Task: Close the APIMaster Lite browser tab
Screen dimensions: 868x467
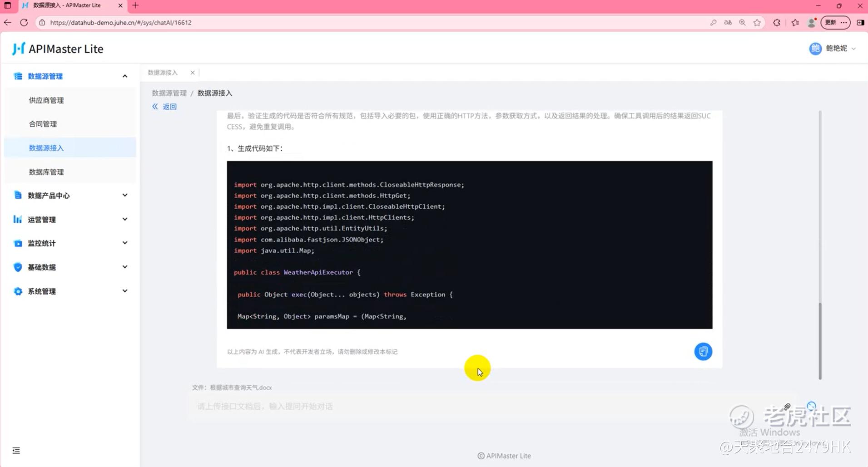Action: tap(120, 5)
